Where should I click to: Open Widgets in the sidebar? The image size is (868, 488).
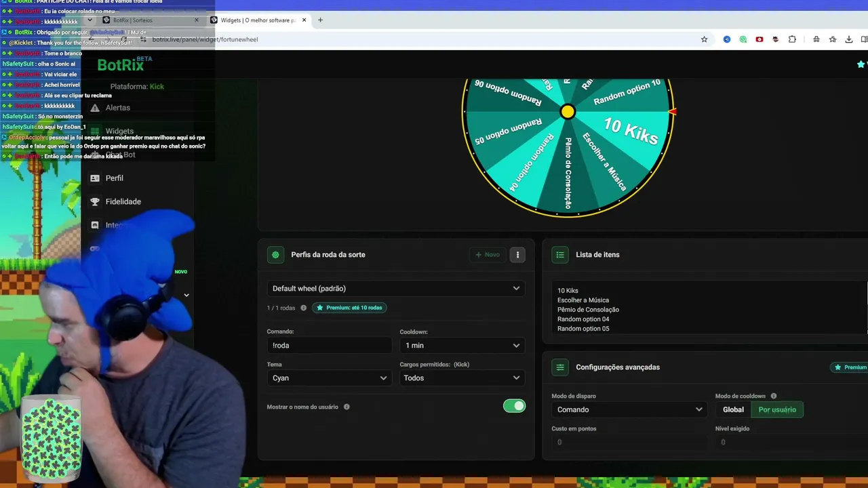click(119, 131)
